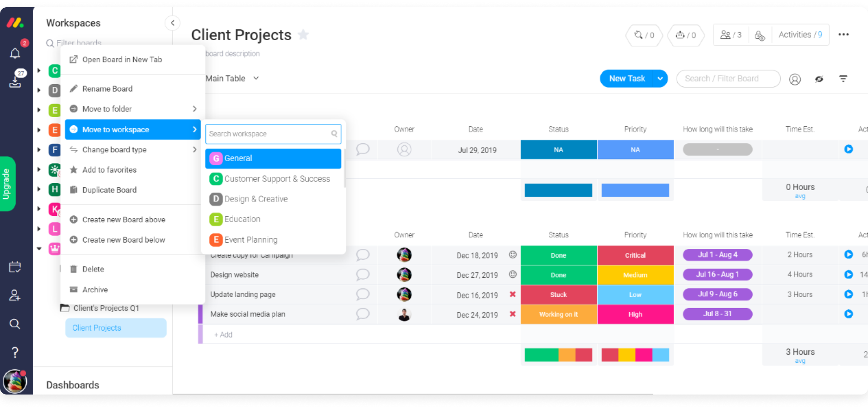Choose Archive from the context menu
This screenshot has height=409, width=868.
pyautogui.click(x=132, y=290)
